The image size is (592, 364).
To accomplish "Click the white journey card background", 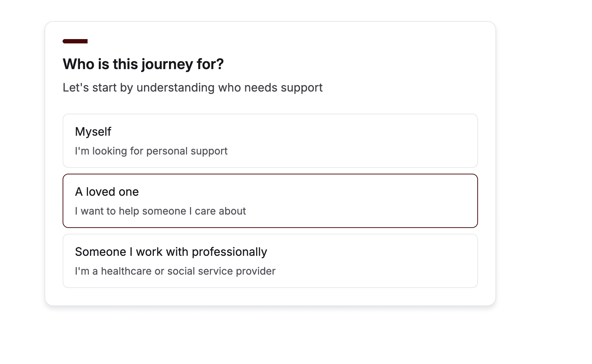I will pos(271,297).
